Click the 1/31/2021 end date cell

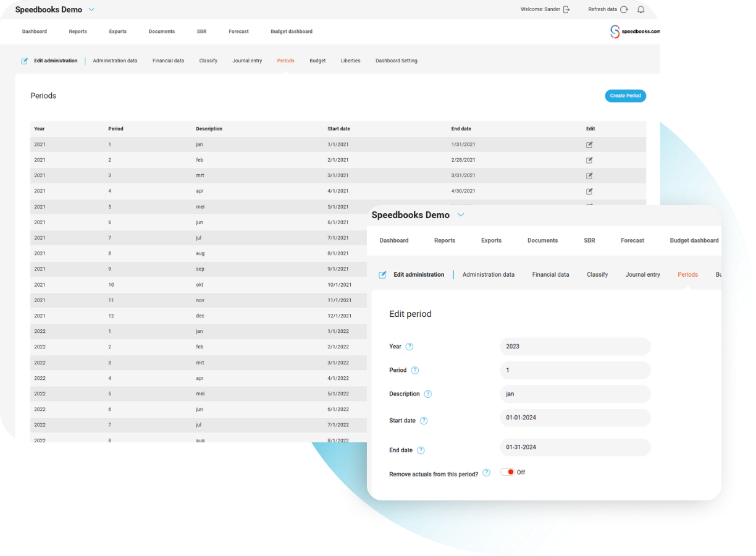(463, 145)
